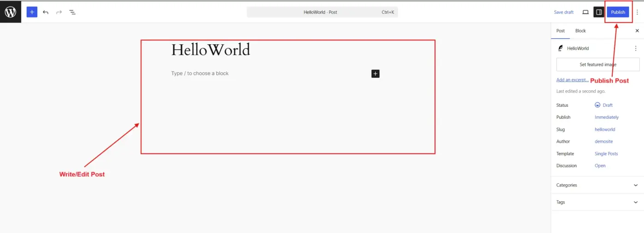Edit the helloworld slug
This screenshot has height=233, width=644.
pyautogui.click(x=605, y=130)
